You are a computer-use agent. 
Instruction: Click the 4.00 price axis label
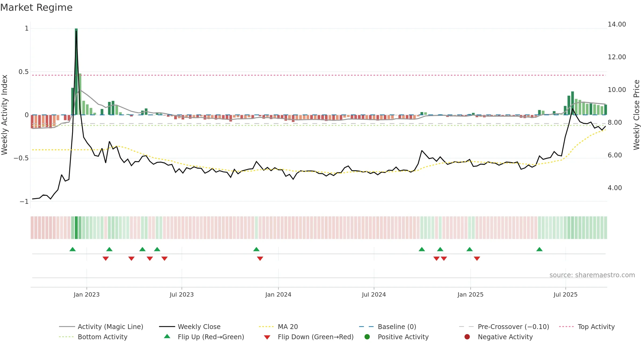pyautogui.click(x=615, y=188)
